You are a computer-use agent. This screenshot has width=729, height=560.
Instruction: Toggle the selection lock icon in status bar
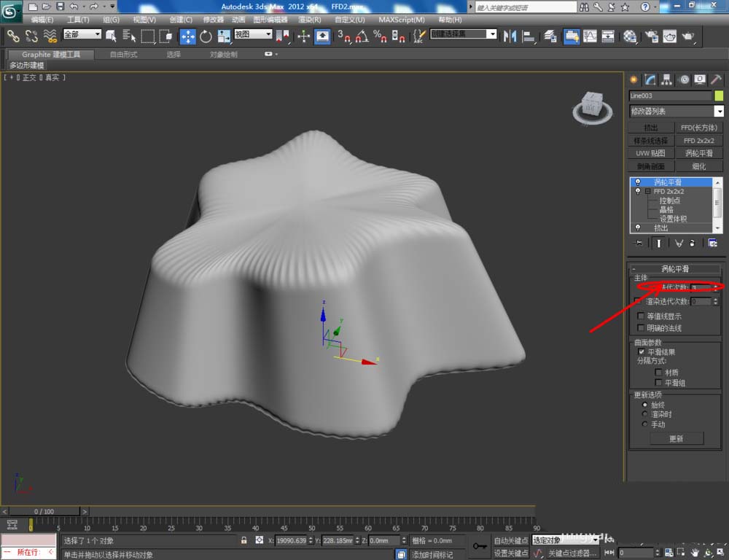click(x=243, y=540)
